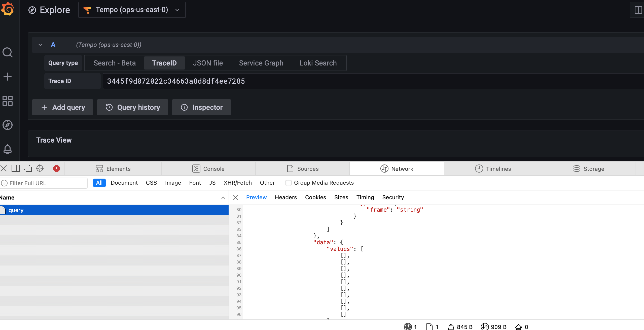The width and height of the screenshot is (644, 330).
Task: Click the Name column sort chevron
Action: click(x=223, y=198)
